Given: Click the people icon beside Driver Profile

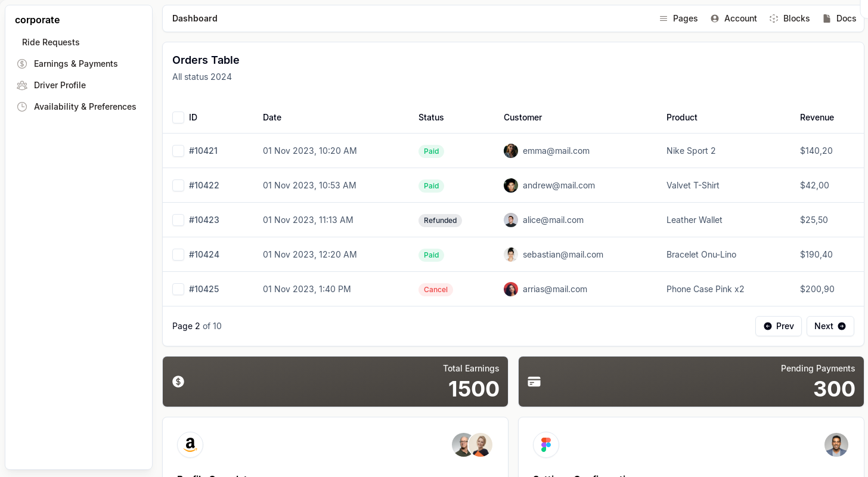Looking at the screenshot, I should [x=22, y=85].
